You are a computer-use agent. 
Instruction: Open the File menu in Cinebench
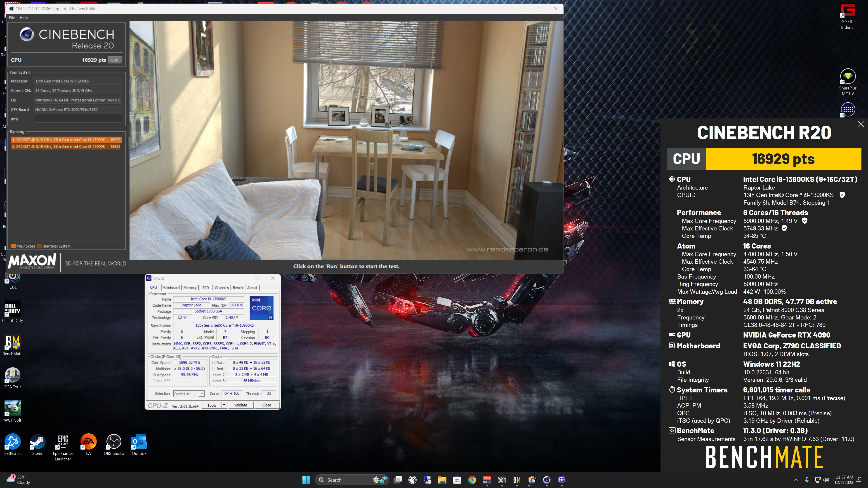(x=12, y=18)
